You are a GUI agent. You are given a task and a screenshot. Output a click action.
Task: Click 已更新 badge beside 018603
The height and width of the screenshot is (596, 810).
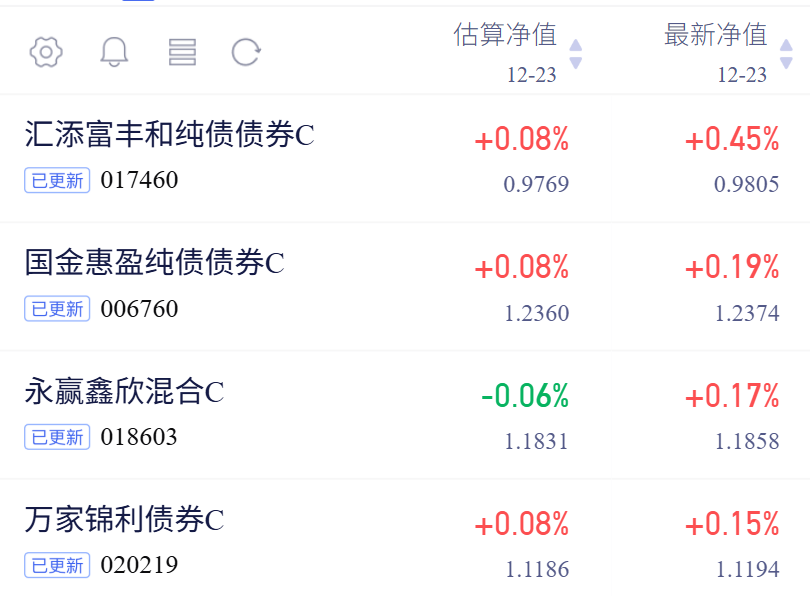point(57,437)
